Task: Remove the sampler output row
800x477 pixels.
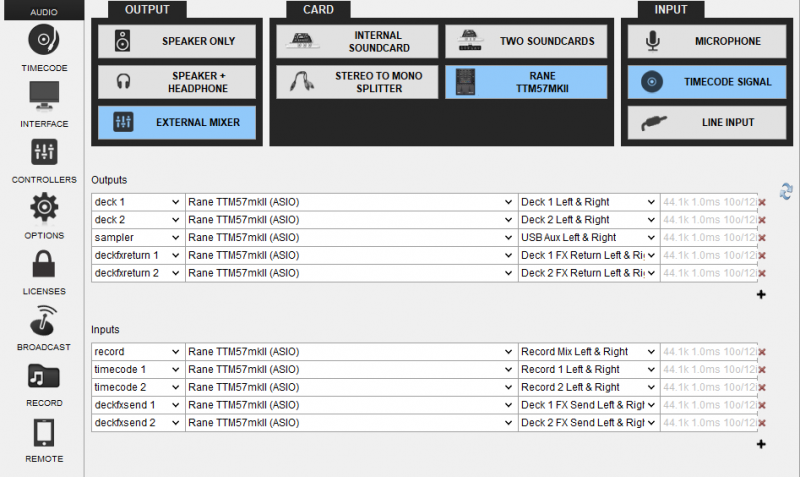Action: tap(762, 238)
